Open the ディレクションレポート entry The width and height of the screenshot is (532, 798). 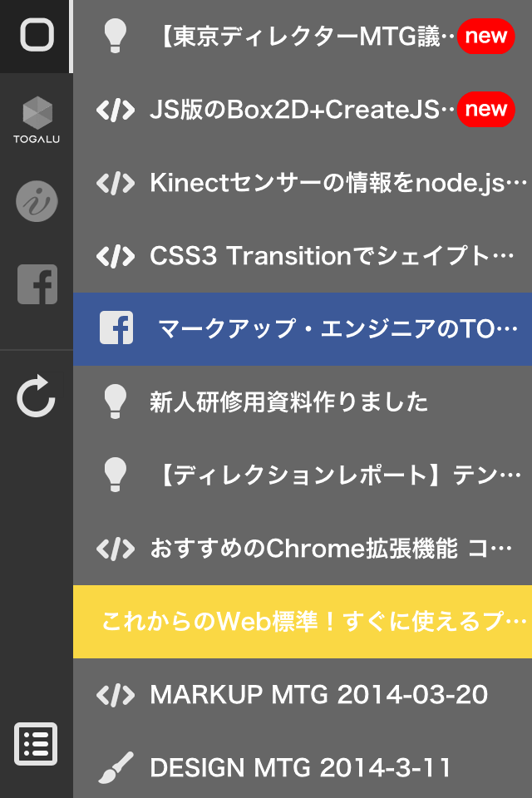pos(303,475)
